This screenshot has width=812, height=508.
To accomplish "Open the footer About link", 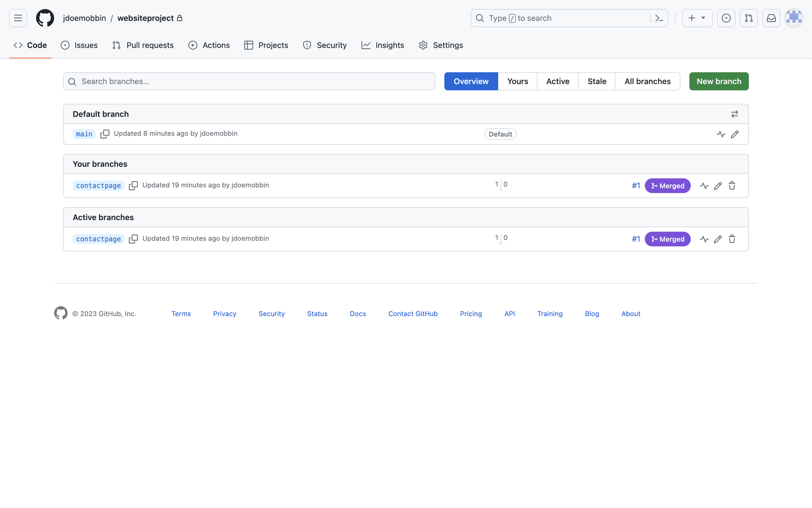I will [x=631, y=314].
